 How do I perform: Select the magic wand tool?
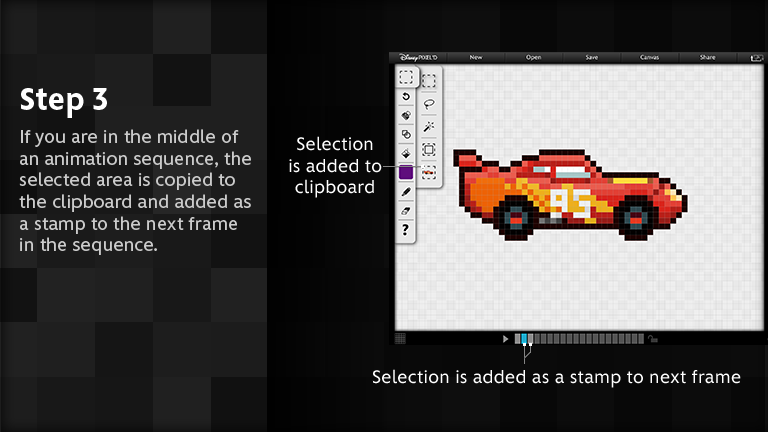pos(429,127)
